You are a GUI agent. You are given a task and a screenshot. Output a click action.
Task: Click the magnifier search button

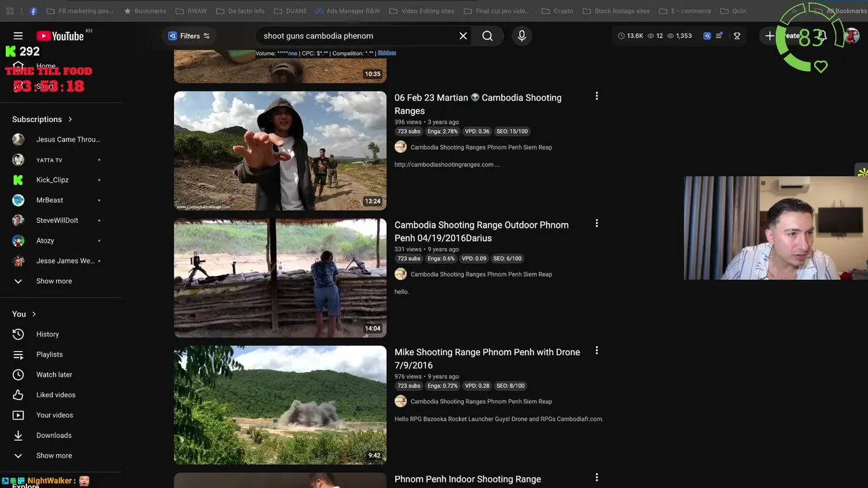pyautogui.click(x=488, y=36)
